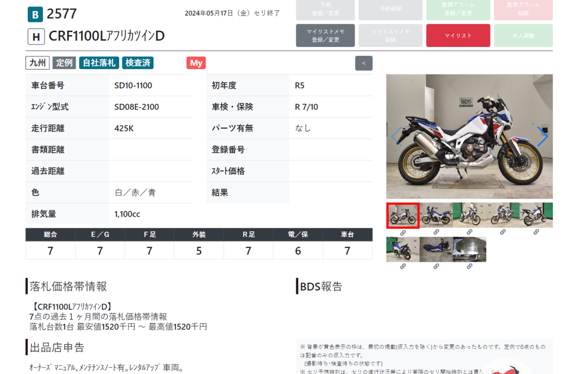588x374 pixels.
Task: Collapse the photo panel with the < button
Action: click(364, 63)
